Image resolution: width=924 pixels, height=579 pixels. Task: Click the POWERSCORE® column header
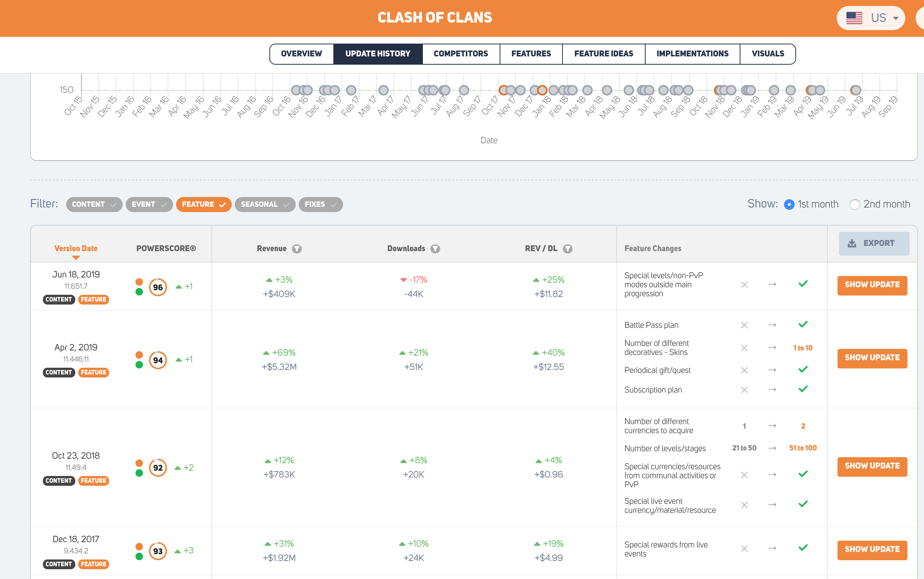(x=166, y=249)
